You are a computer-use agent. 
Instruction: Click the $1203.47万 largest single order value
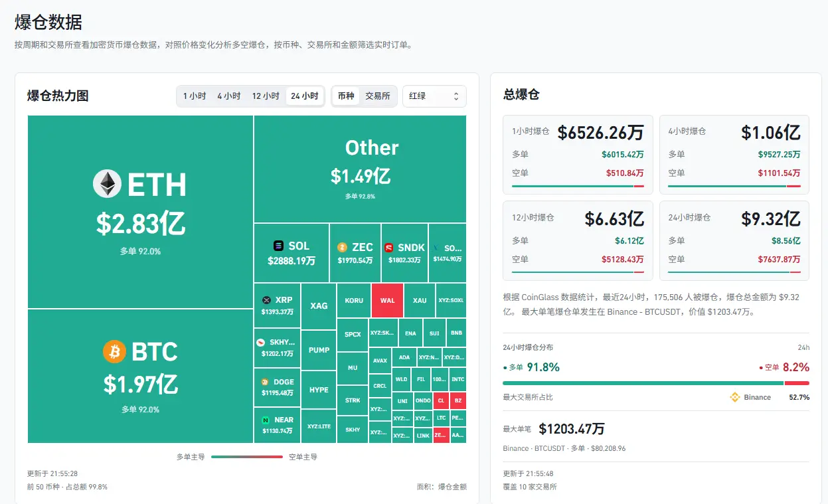571,429
